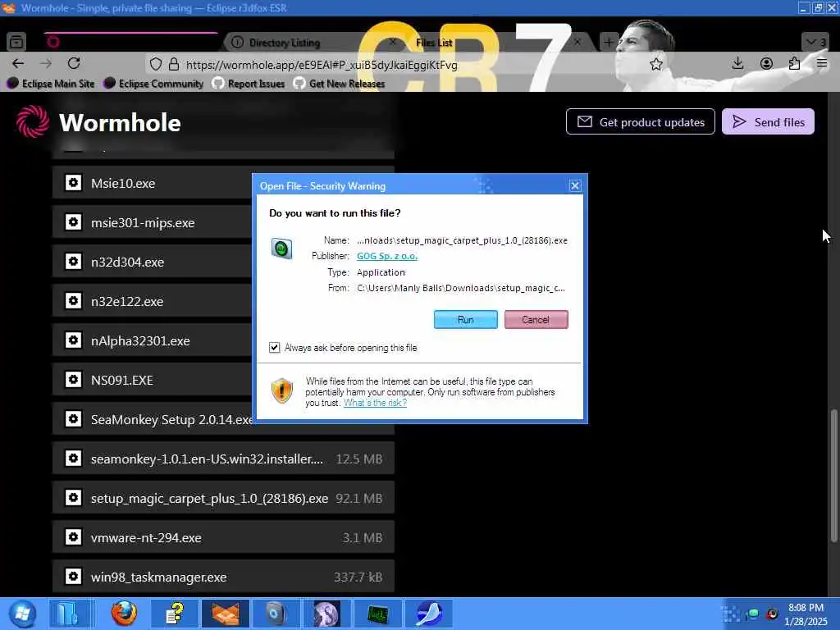The height and width of the screenshot is (630, 840).
Task: Open the GOG Sp. z o.o. publisher link
Action: pyautogui.click(x=387, y=256)
